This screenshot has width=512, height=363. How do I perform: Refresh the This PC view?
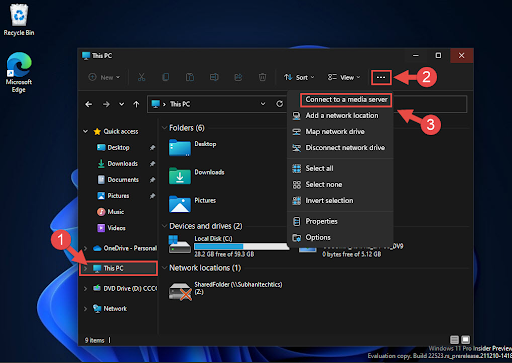tap(279, 104)
